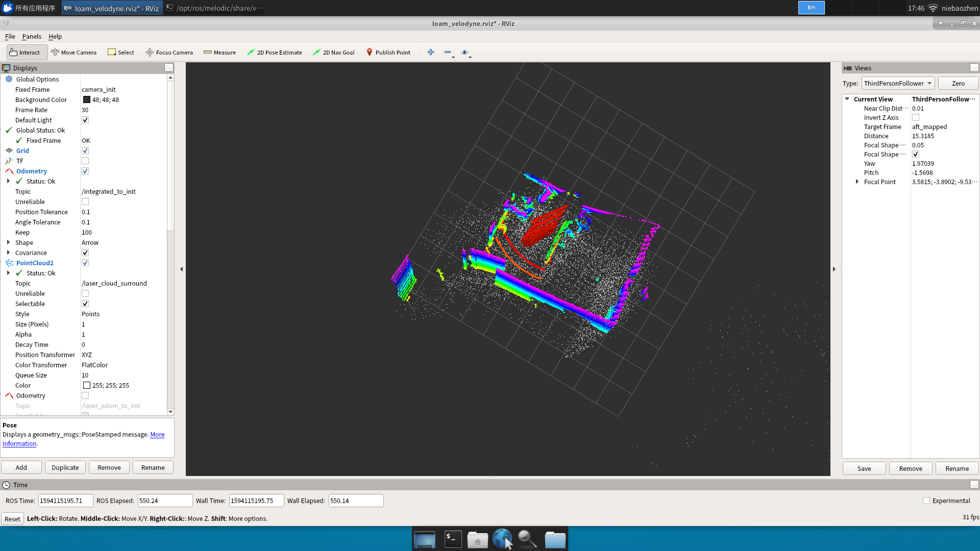Duplicate the selected display
The width and height of the screenshot is (980, 551).
[65, 467]
